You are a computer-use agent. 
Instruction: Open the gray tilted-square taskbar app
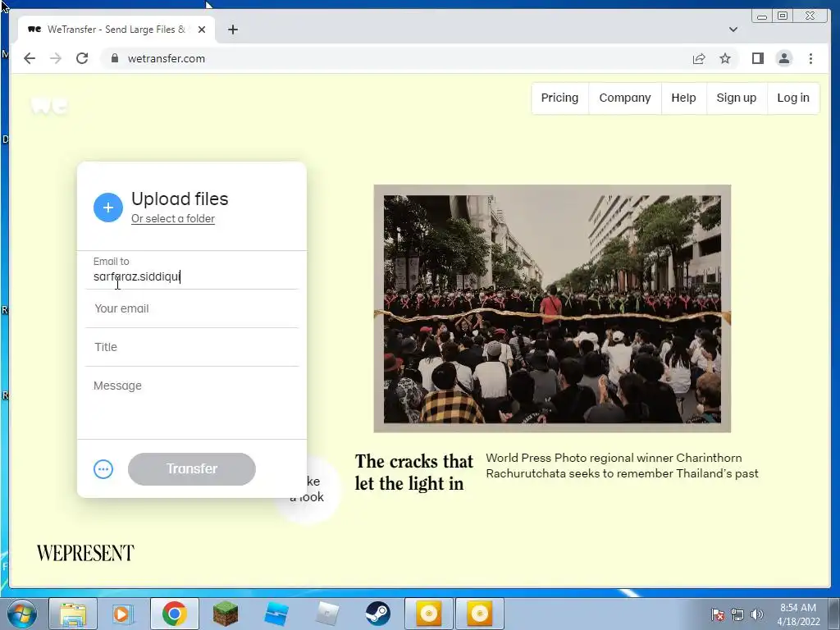(327, 614)
